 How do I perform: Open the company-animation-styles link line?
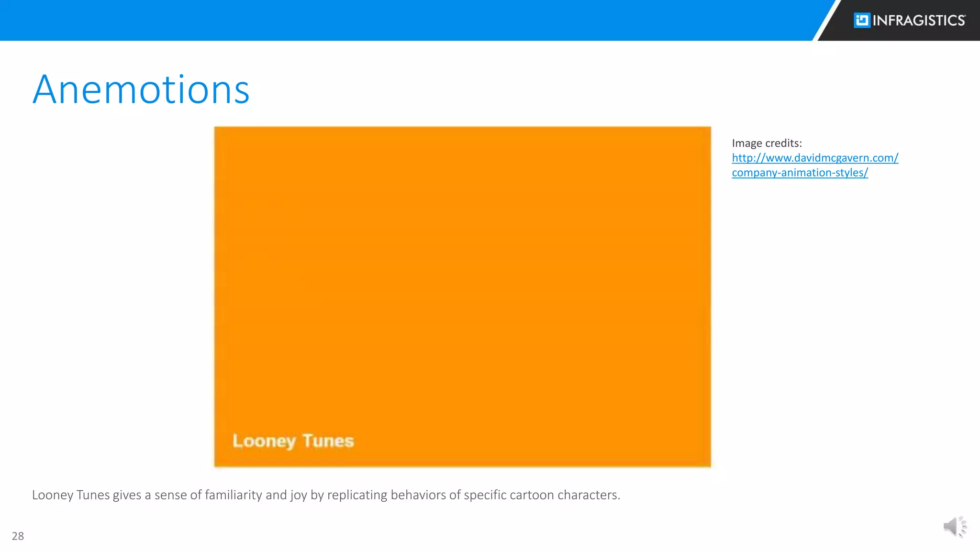point(800,173)
